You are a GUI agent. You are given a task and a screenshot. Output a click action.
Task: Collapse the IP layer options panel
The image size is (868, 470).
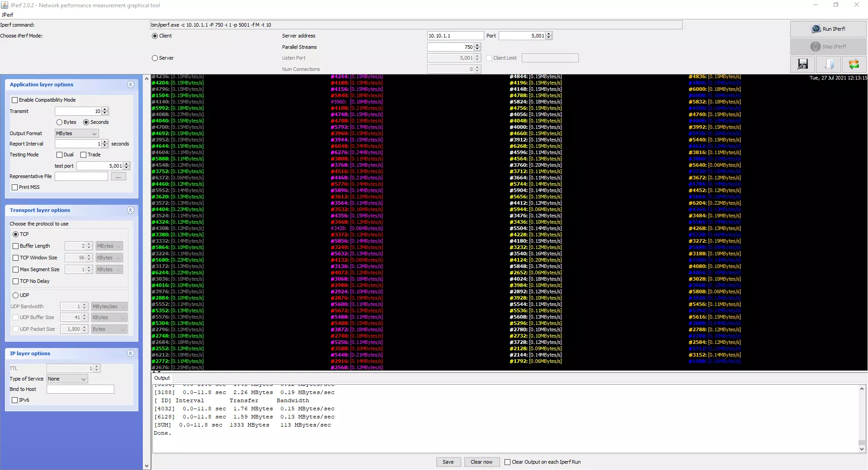[130, 353]
